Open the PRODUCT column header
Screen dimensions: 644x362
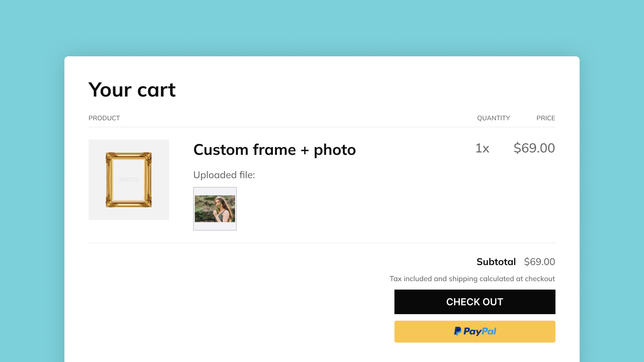pyautogui.click(x=104, y=118)
